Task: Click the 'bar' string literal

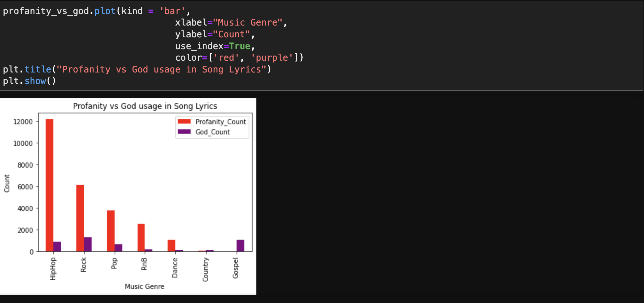Action: pos(172,11)
